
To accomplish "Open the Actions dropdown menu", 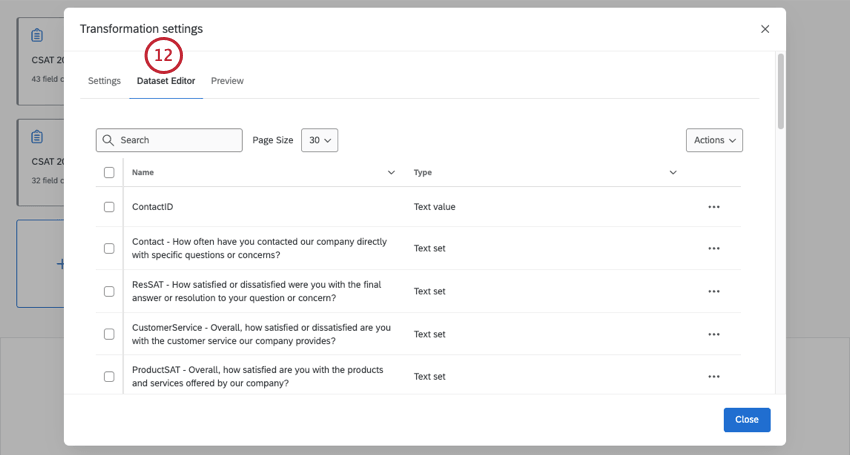I will tap(714, 140).
